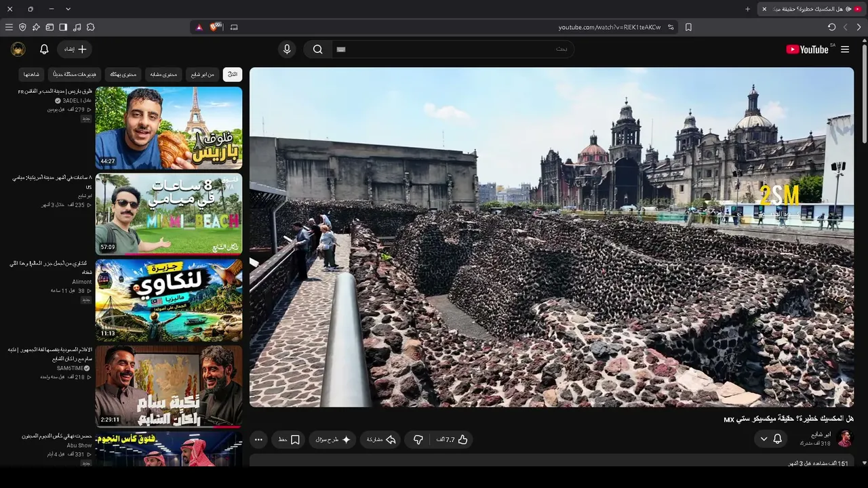Save the video (حفظ)
This screenshot has height=488, width=868.
[289, 440]
